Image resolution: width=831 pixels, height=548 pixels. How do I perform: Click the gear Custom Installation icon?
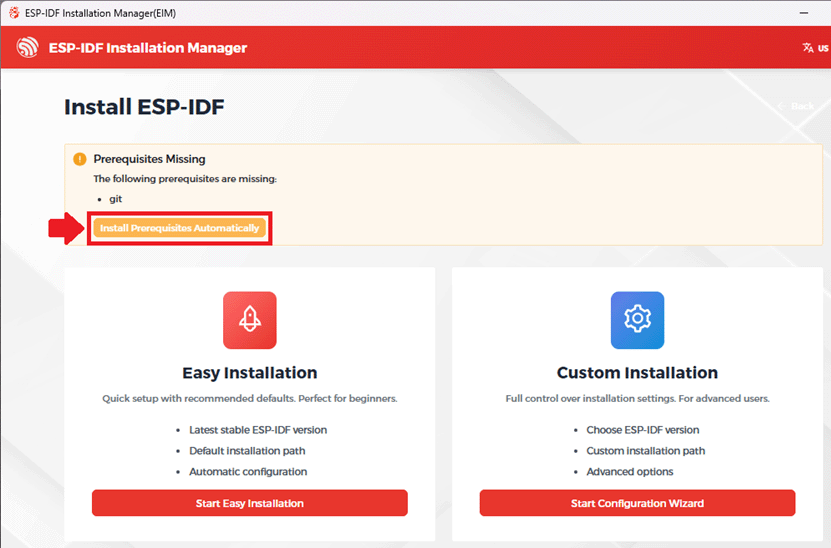pyautogui.click(x=637, y=320)
